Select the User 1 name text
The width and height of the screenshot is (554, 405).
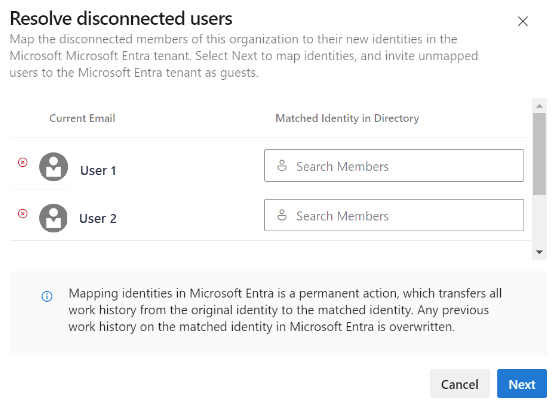(98, 171)
